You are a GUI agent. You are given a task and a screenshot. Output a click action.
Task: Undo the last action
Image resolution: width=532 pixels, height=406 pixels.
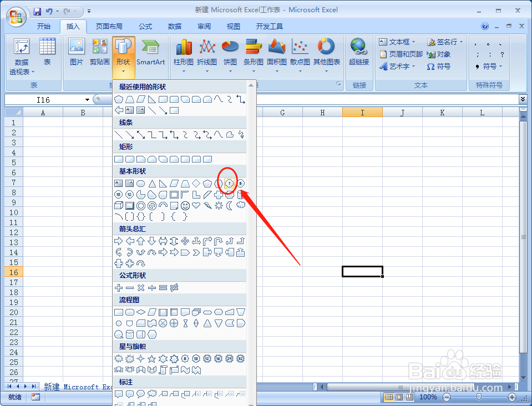tap(49, 11)
